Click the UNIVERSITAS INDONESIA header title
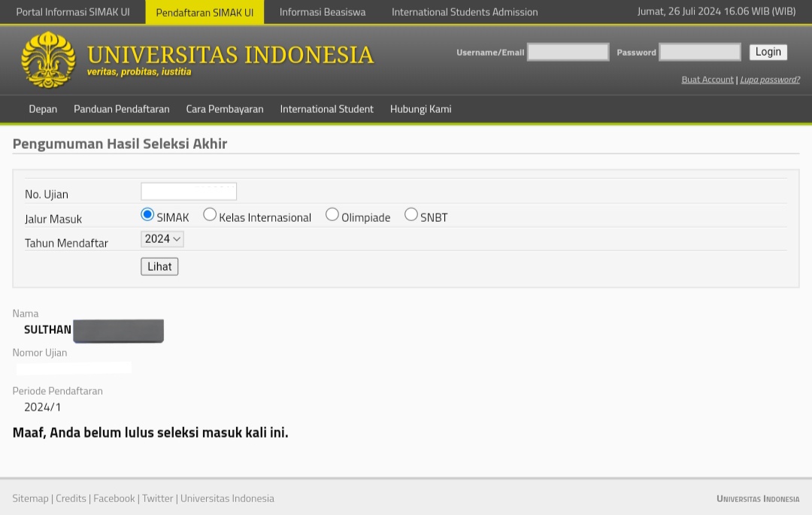This screenshot has width=812, height=515. click(x=231, y=55)
